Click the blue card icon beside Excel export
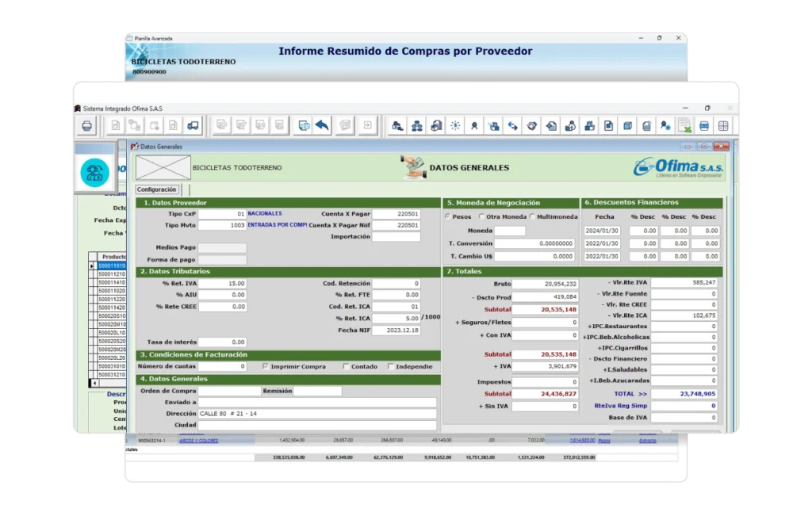The width and height of the screenshot is (812, 520). click(704, 126)
